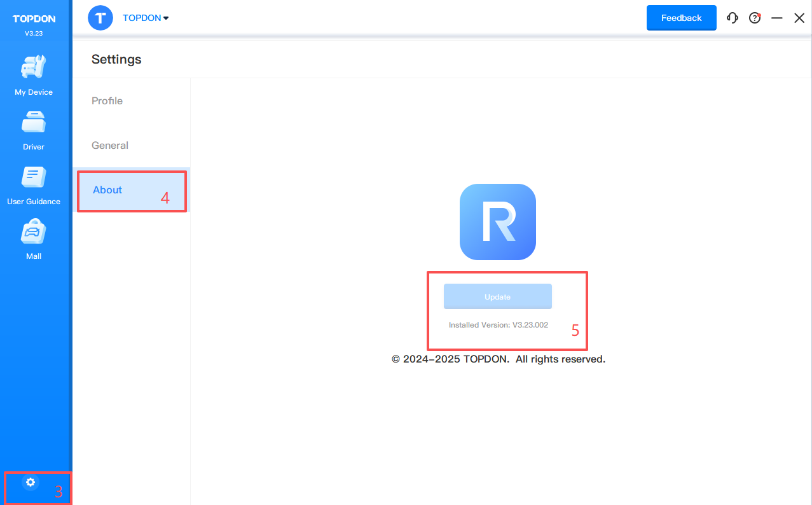
Task: Select the About settings tab
Action: point(107,190)
